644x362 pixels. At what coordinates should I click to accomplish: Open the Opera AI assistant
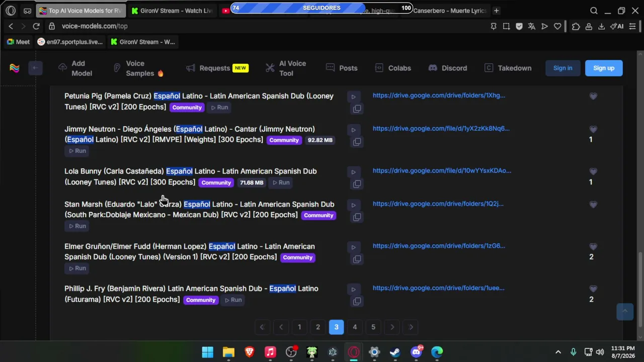(x=617, y=26)
